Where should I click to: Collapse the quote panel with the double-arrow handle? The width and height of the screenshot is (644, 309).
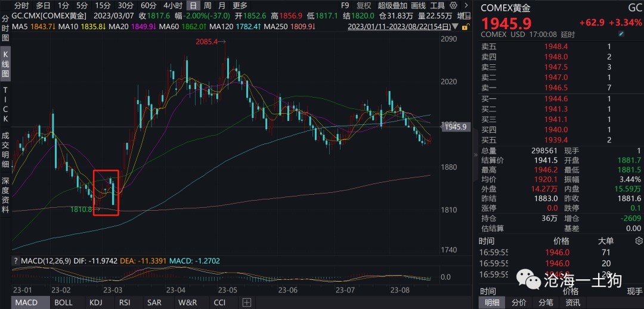(x=475, y=155)
